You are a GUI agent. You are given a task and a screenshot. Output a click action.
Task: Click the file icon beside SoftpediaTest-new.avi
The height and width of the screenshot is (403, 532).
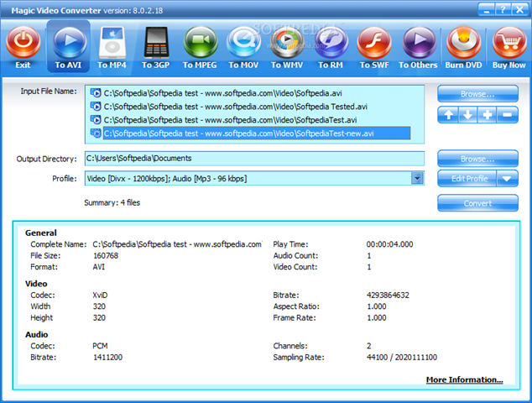(96, 133)
